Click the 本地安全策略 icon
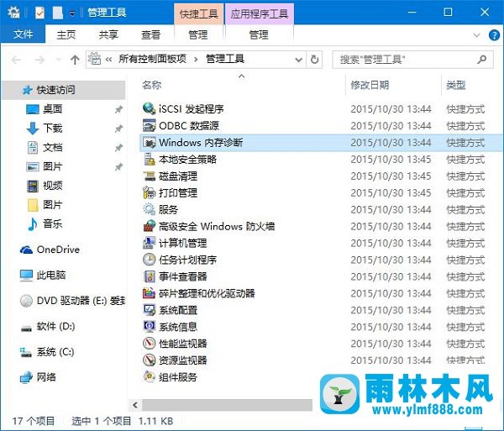Viewport: 504px width, 431px height. pos(150,159)
